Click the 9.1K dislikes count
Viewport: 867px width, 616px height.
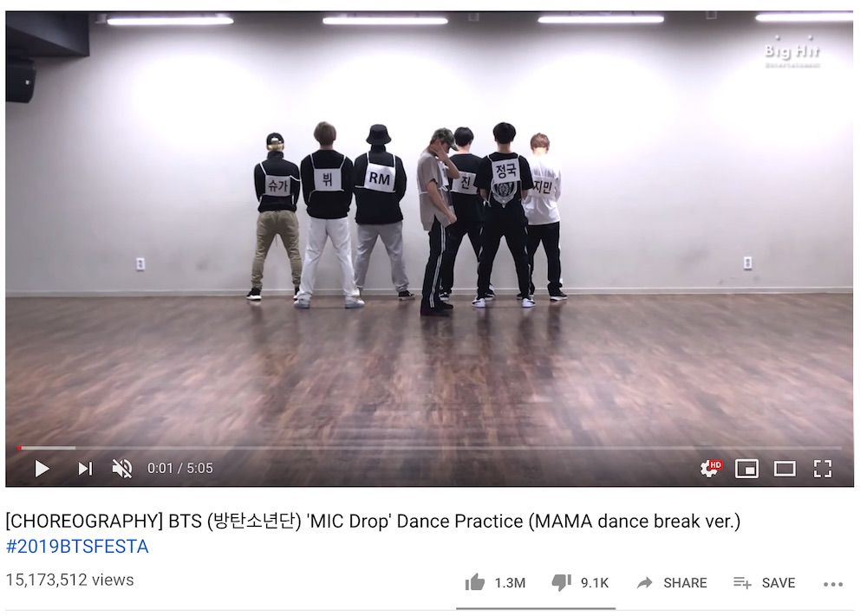coord(595,583)
